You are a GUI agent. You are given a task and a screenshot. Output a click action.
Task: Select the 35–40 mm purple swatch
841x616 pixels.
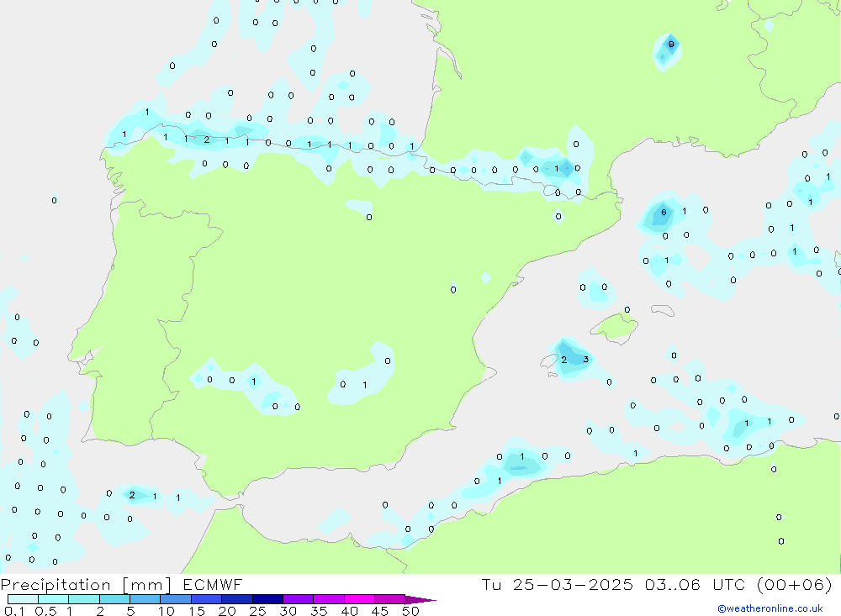click(329, 599)
